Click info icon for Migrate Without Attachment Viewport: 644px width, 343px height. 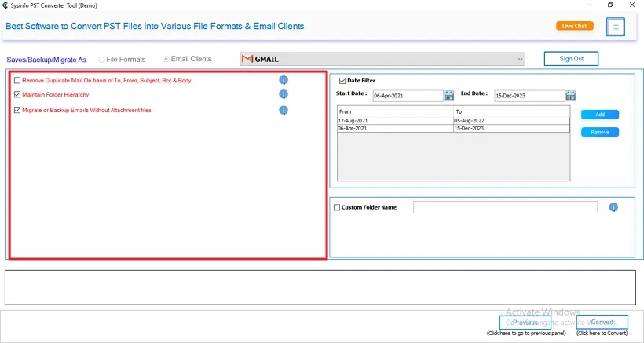click(x=284, y=110)
